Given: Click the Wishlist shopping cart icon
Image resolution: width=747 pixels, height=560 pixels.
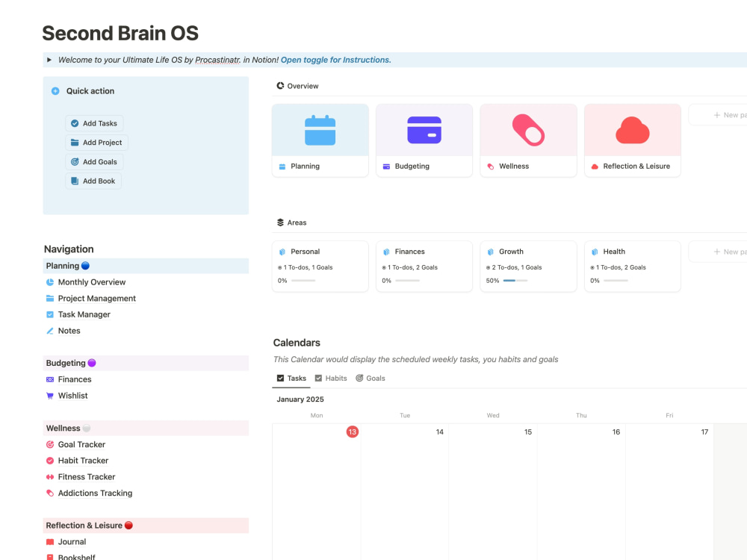Looking at the screenshot, I should 50,396.
